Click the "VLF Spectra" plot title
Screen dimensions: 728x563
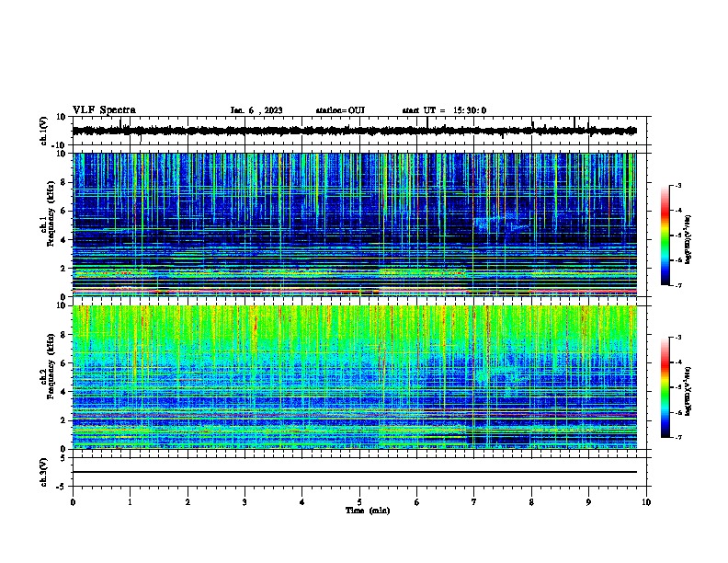[x=104, y=110]
